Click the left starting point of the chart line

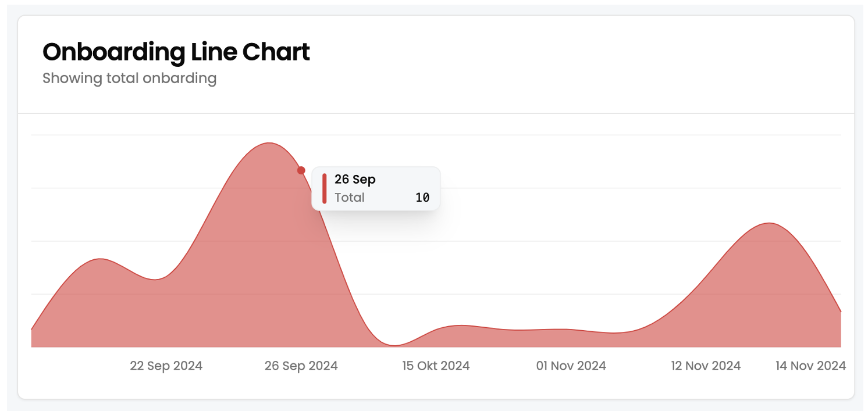pyautogui.click(x=31, y=330)
